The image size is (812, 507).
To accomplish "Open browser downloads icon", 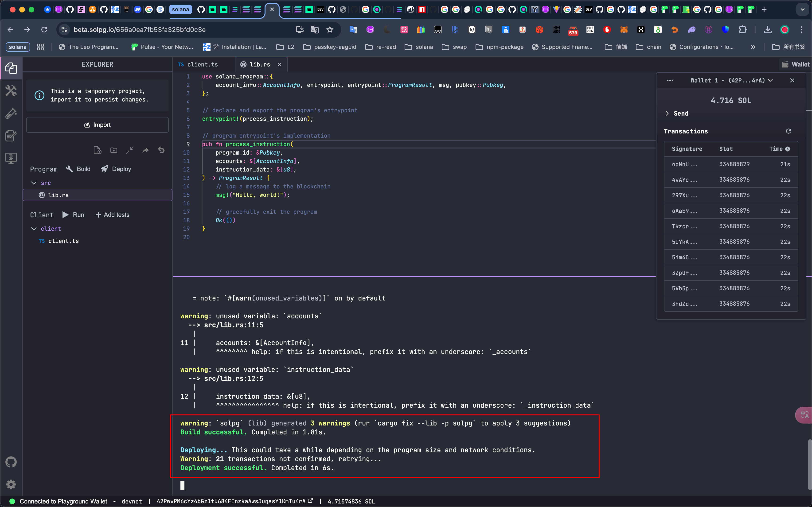I will tap(767, 30).
